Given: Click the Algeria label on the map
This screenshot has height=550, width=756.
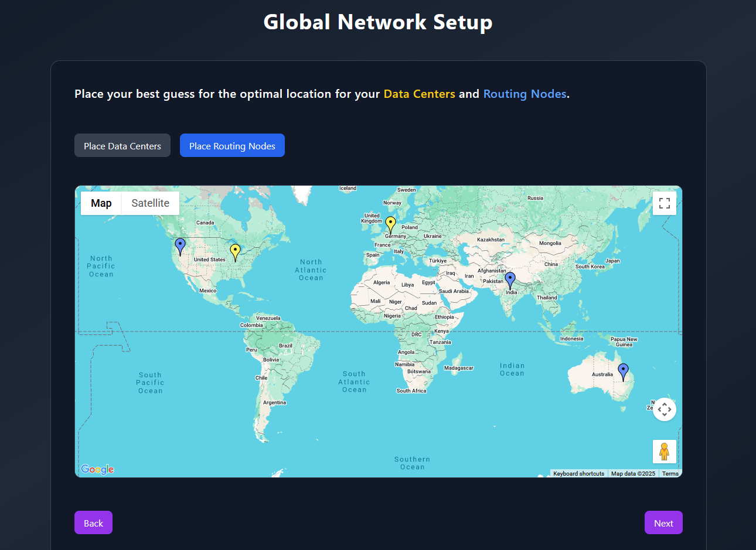Looking at the screenshot, I should (x=382, y=282).
